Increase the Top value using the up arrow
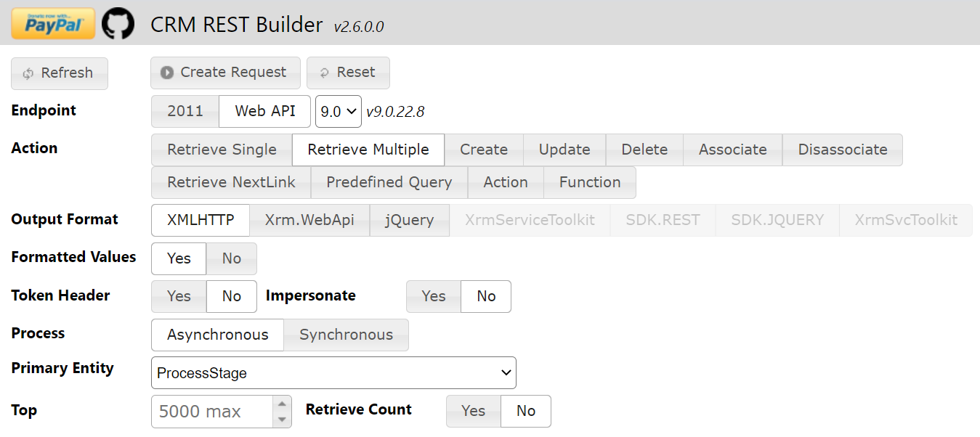 (x=283, y=404)
